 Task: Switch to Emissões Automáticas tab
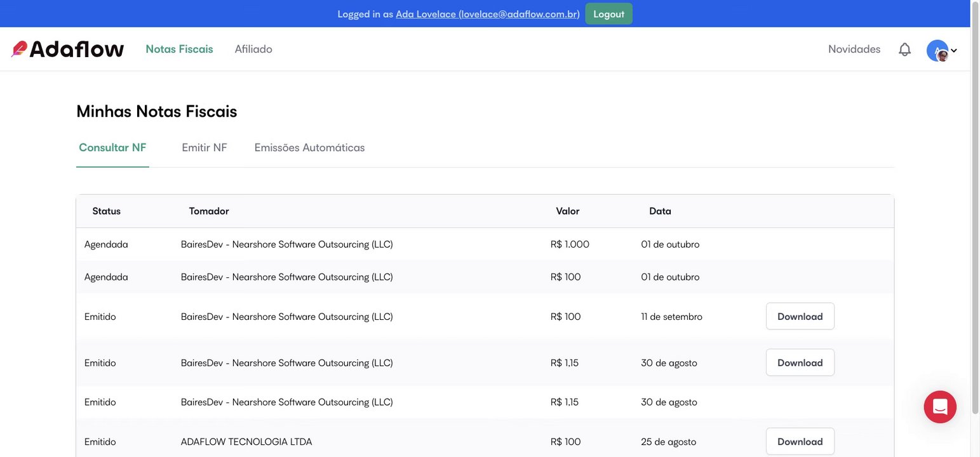coord(309,148)
